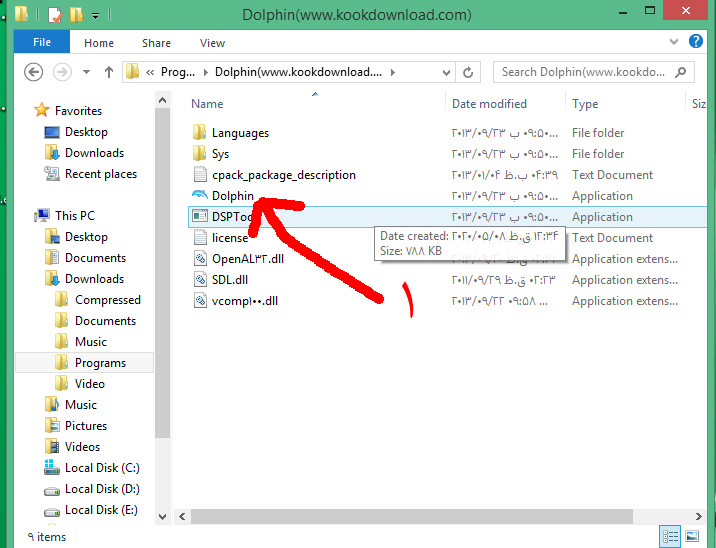The image size is (716, 548).
Task: Open the File ribbon tab
Action: tap(42, 42)
